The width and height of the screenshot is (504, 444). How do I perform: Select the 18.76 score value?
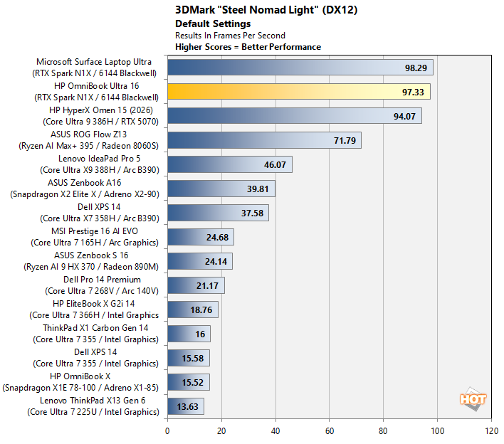pyautogui.click(x=201, y=310)
